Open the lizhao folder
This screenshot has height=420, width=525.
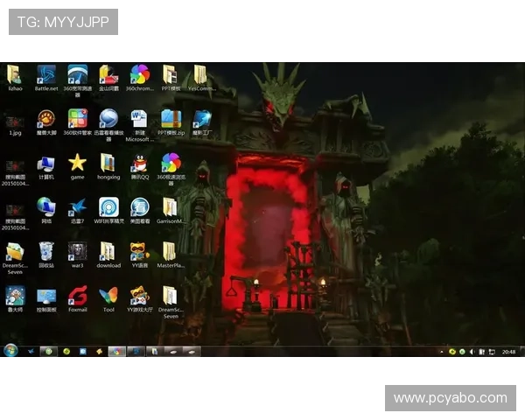tap(15, 75)
